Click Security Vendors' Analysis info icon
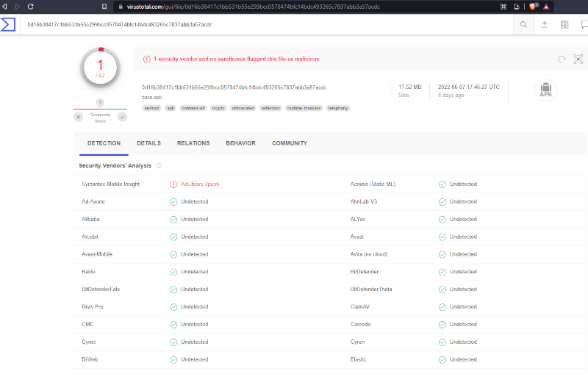 pos(159,166)
